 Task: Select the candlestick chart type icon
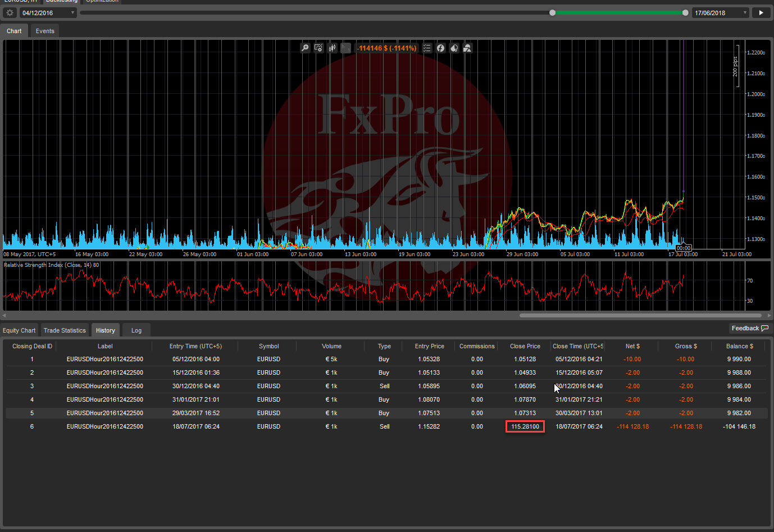[332, 48]
